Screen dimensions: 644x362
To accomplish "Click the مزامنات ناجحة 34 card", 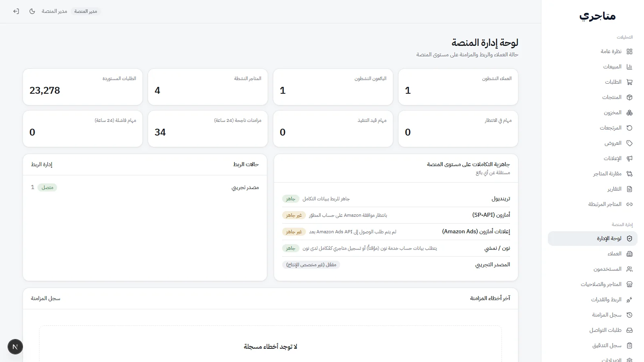I will pos(208,129).
